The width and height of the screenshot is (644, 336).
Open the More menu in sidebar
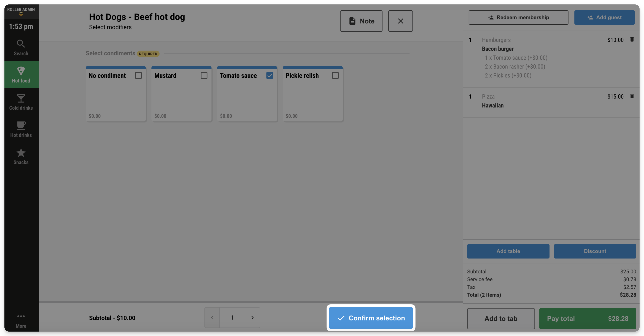tap(21, 320)
